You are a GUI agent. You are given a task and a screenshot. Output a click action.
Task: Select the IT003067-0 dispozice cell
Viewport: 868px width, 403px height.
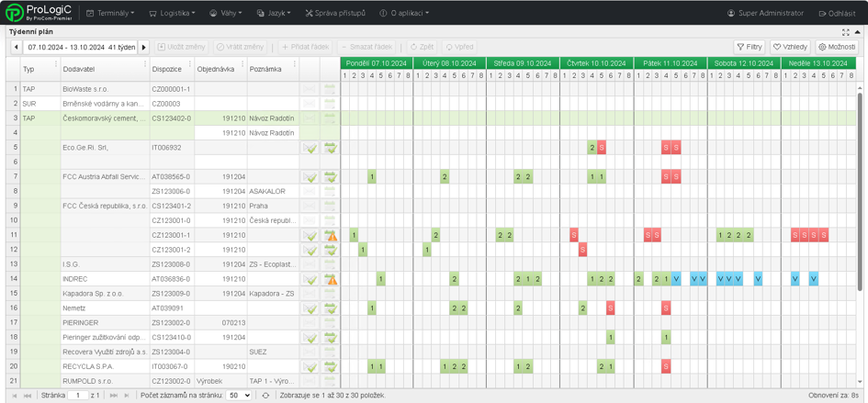(x=172, y=366)
